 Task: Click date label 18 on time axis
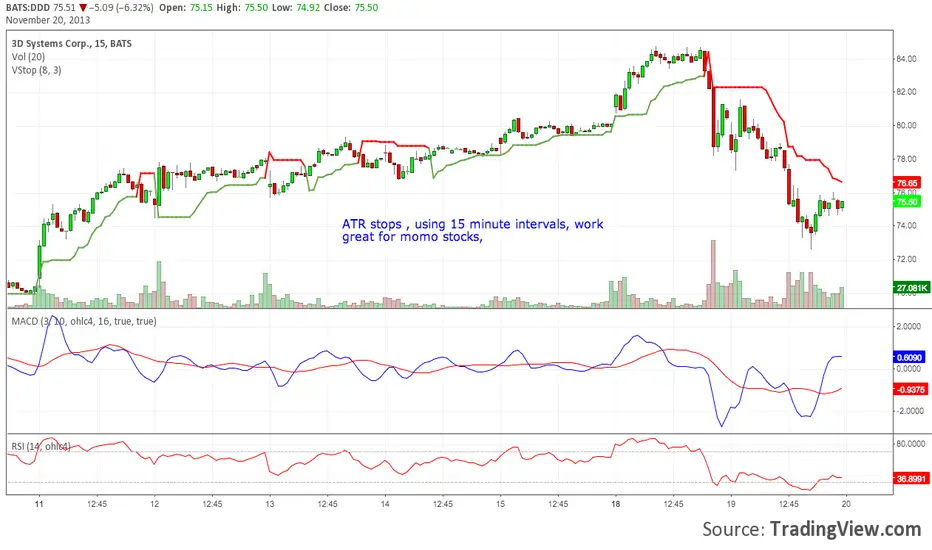[x=616, y=504]
